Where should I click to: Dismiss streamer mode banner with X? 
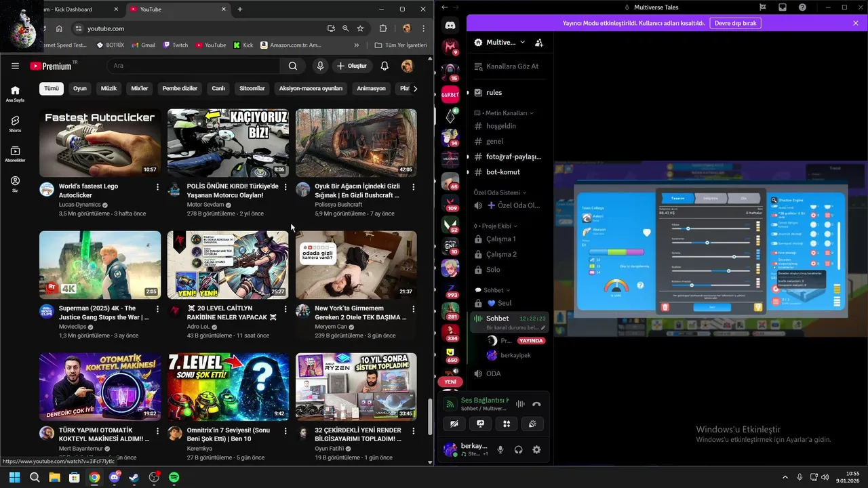[856, 23]
